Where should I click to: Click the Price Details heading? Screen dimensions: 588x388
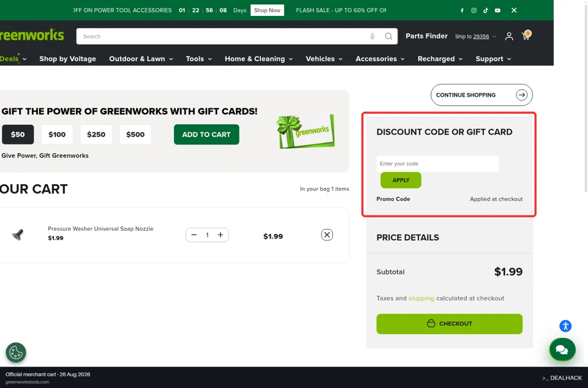coord(408,237)
